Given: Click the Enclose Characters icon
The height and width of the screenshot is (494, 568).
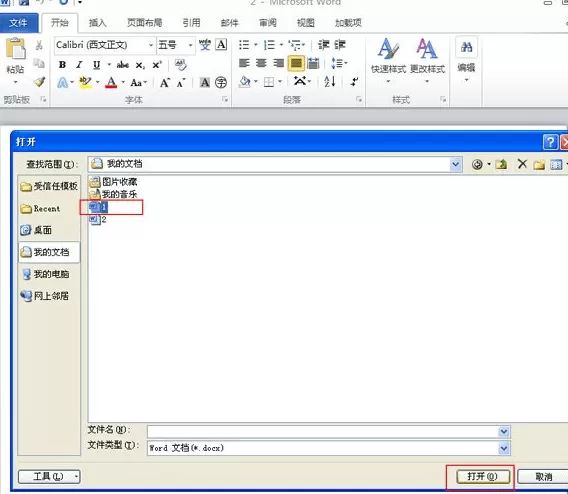Looking at the screenshot, I should [x=221, y=83].
